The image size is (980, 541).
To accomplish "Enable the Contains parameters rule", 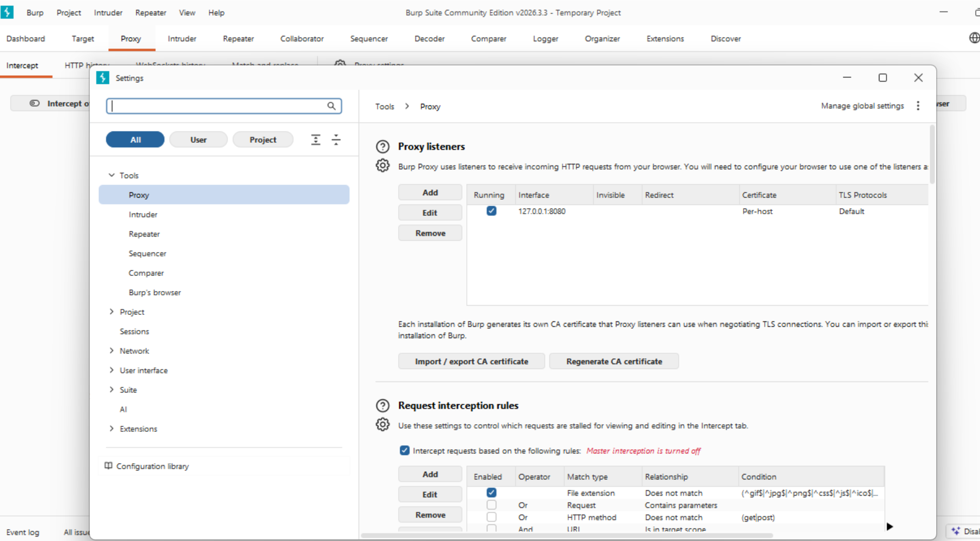I will [x=491, y=505].
